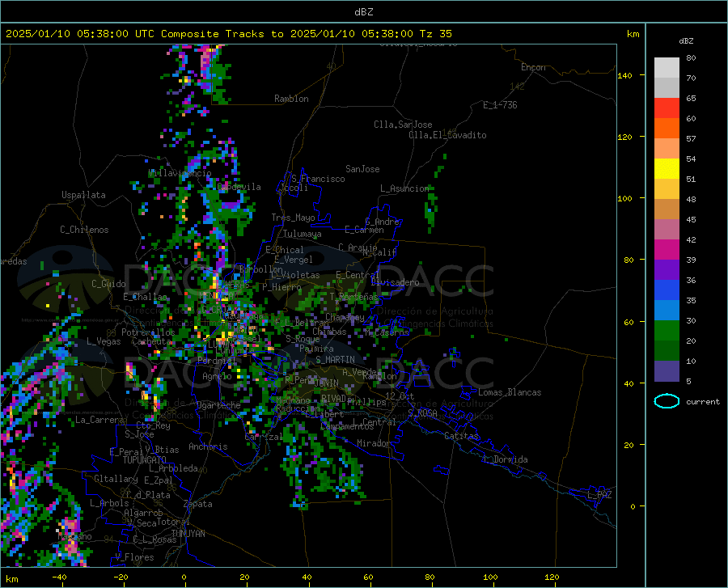
Task: Click the C_Chilenos map label
Action: 84,230
